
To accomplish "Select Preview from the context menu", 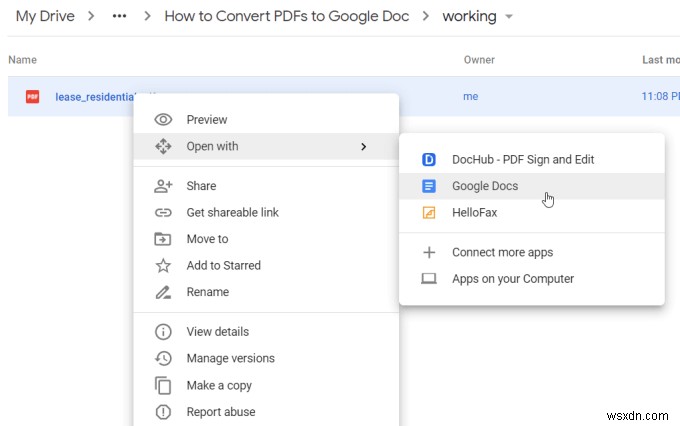I will [x=266, y=120].
